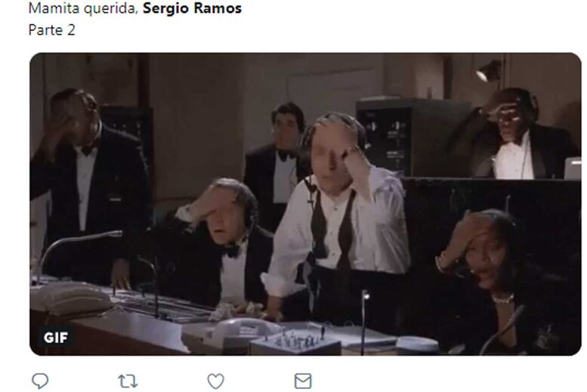Viewport: 587px width, 392px height.
Task: Share via the envelope message icon
Action: tap(303, 381)
